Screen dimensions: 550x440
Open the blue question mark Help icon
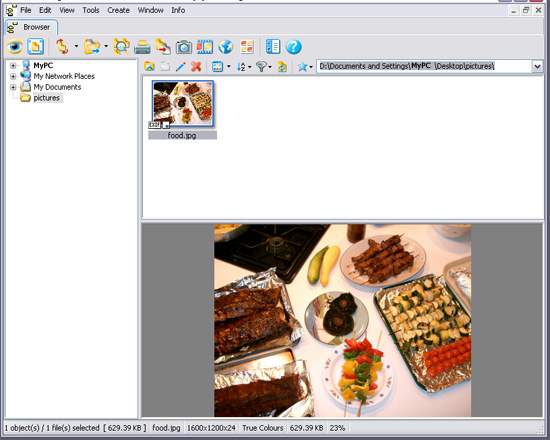[294, 47]
